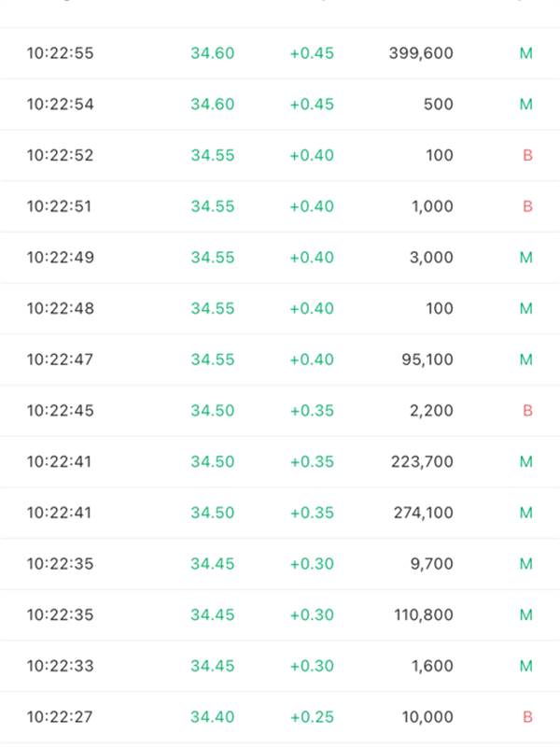Click the +0.25 change value
The width and height of the screenshot is (560, 747).
click(312, 716)
